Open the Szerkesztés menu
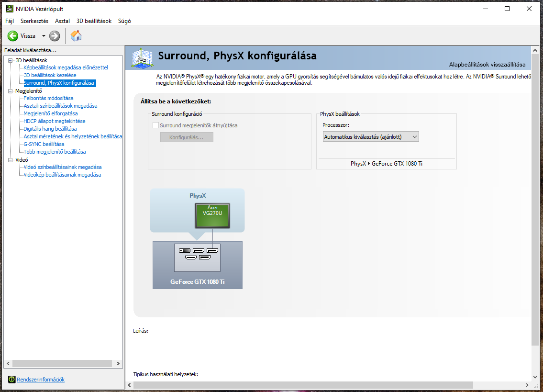This screenshot has height=392, width=543. point(34,21)
